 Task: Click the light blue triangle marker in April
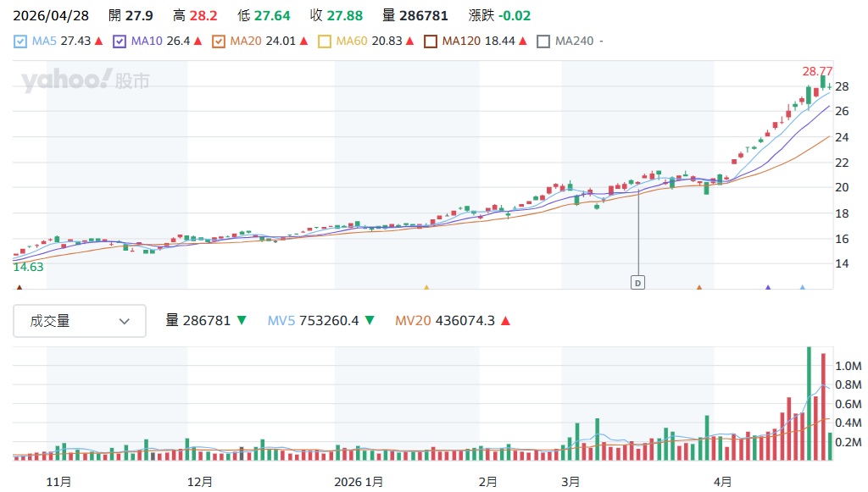802,288
